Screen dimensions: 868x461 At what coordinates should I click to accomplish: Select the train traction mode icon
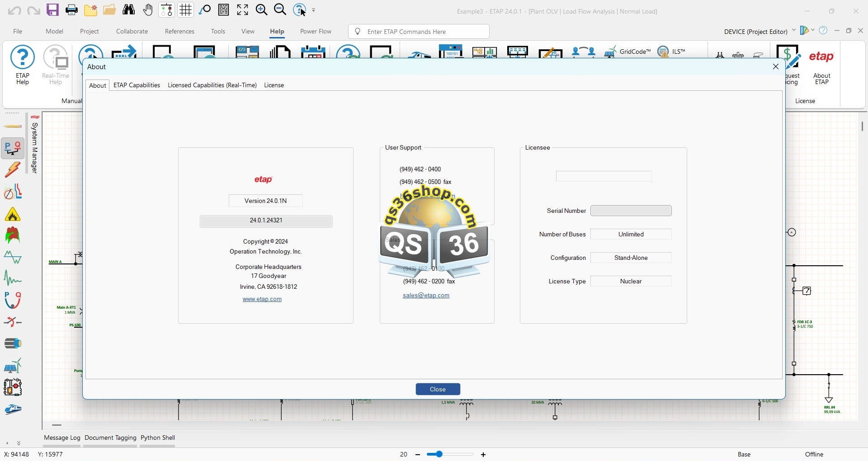pos(13,409)
